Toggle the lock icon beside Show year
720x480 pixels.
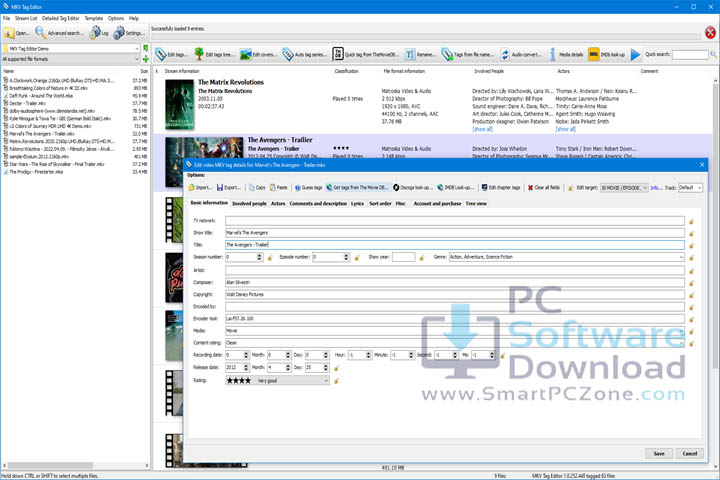point(422,258)
